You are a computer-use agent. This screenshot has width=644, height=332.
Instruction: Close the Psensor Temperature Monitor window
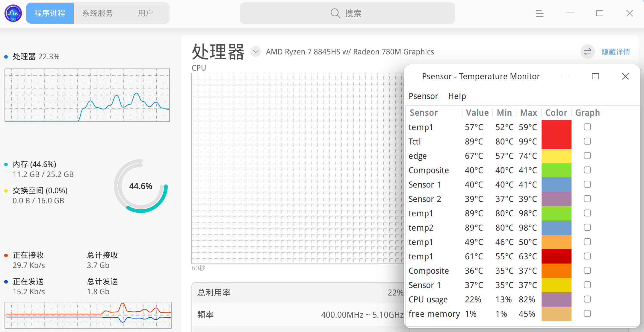click(x=625, y=76)
